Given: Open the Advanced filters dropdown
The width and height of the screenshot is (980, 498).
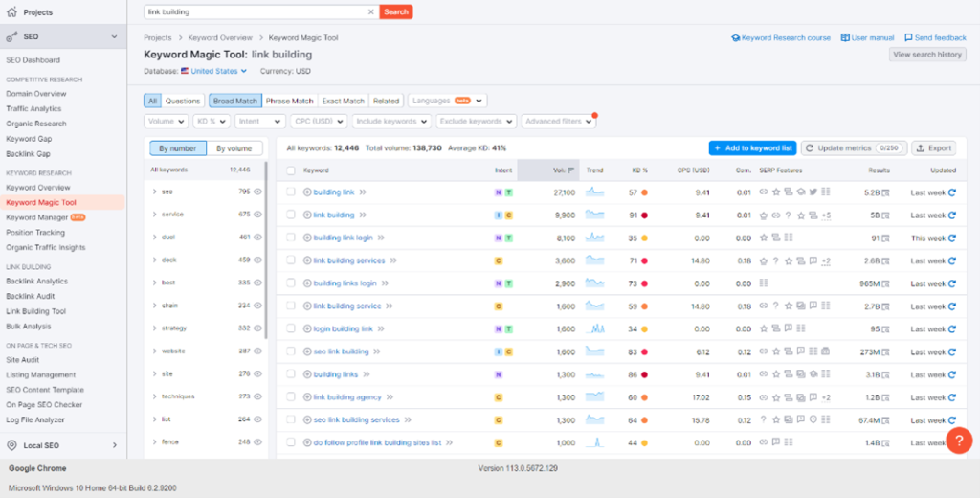Looking at the screenshot, I should 559,122.
